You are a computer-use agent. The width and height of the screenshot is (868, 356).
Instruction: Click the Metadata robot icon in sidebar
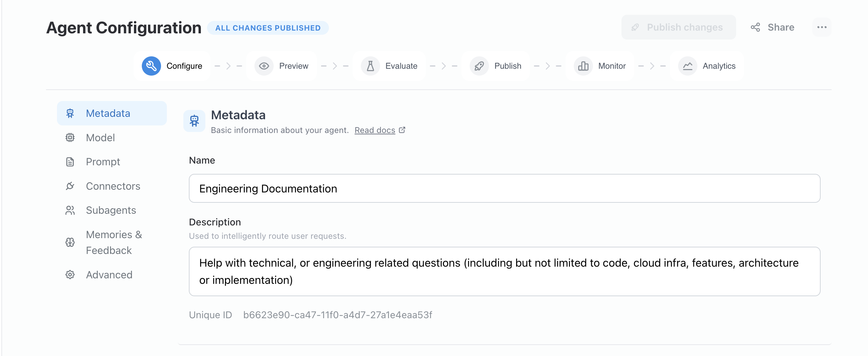pyautogui.click(x=70, y=113)
